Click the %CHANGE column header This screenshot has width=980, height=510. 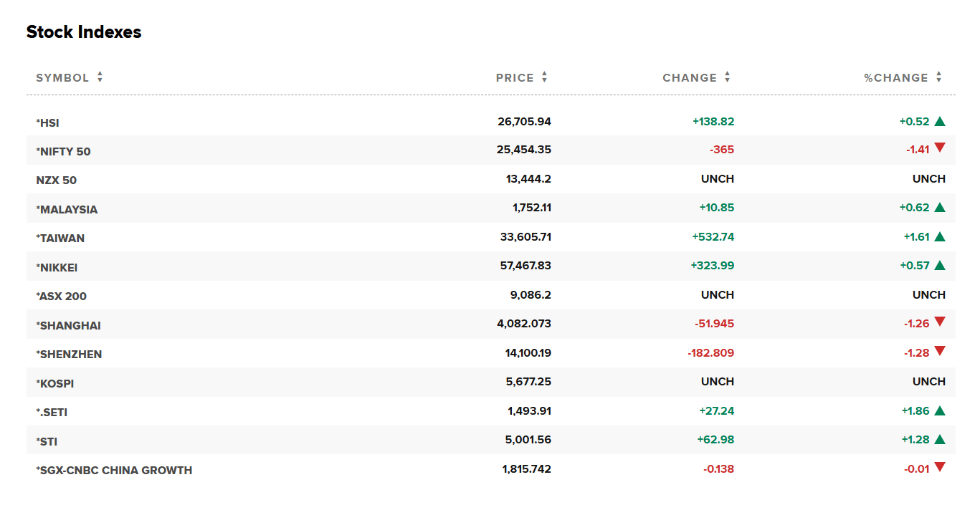895,78
